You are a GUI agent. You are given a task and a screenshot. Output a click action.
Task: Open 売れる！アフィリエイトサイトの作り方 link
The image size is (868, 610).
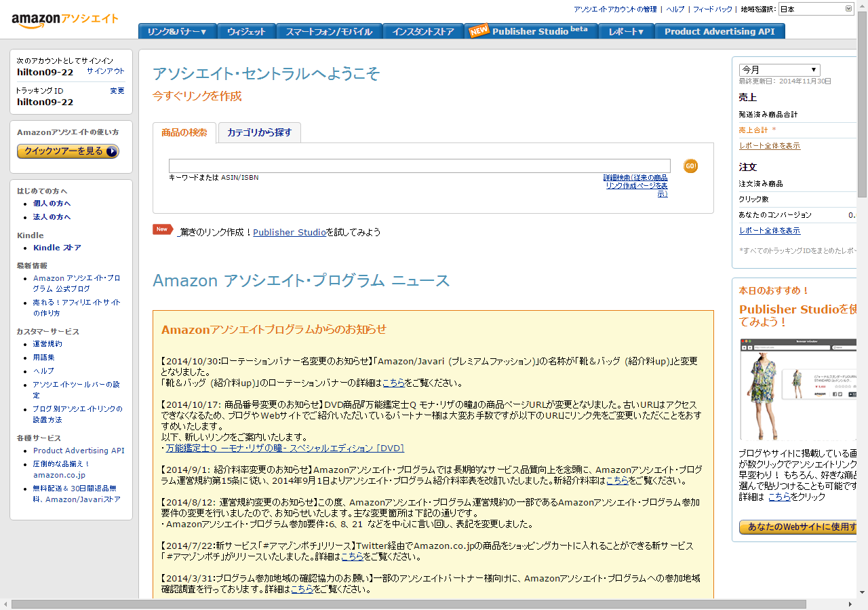(77, 308)
